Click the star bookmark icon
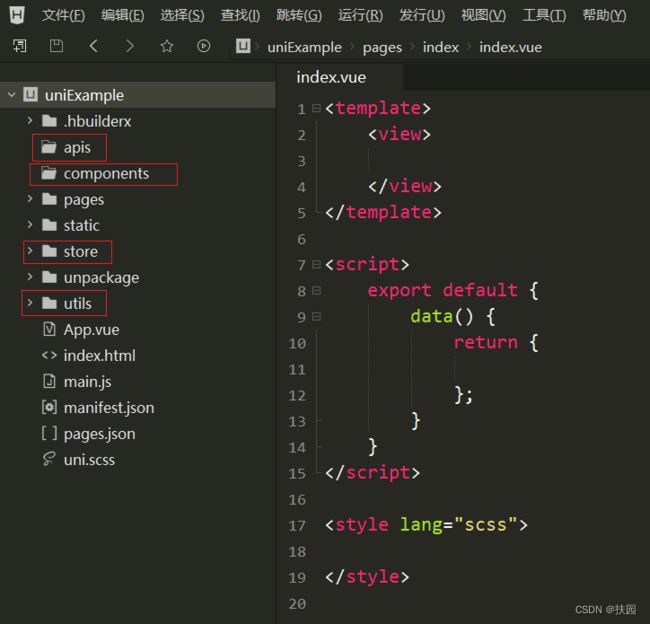Image resolution: width=650 pixels, height=624 pixels. pyautogui.click(x=167, y=46)
